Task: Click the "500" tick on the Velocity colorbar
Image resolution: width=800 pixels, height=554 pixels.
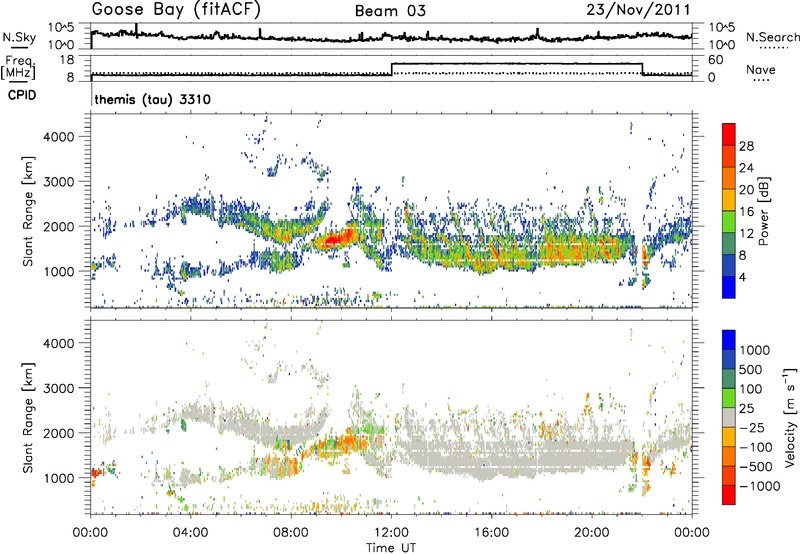Action: click(751, 369)
